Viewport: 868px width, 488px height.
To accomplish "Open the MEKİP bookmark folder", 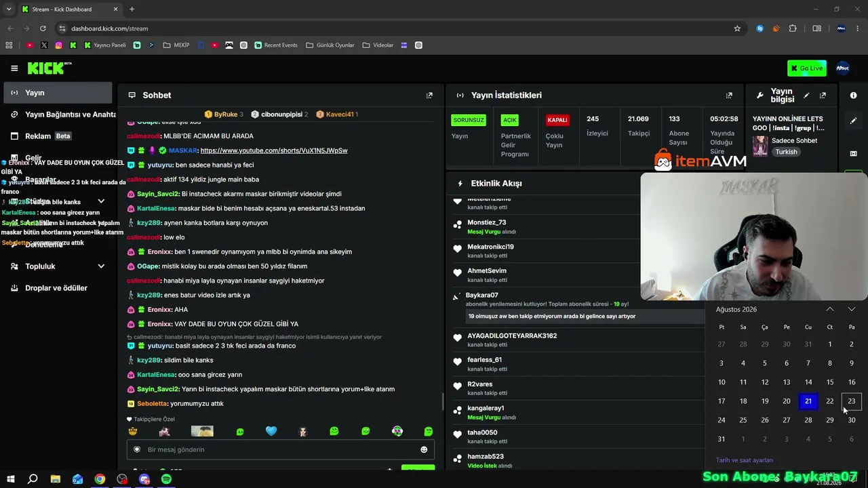I will [x=176, y=45].
